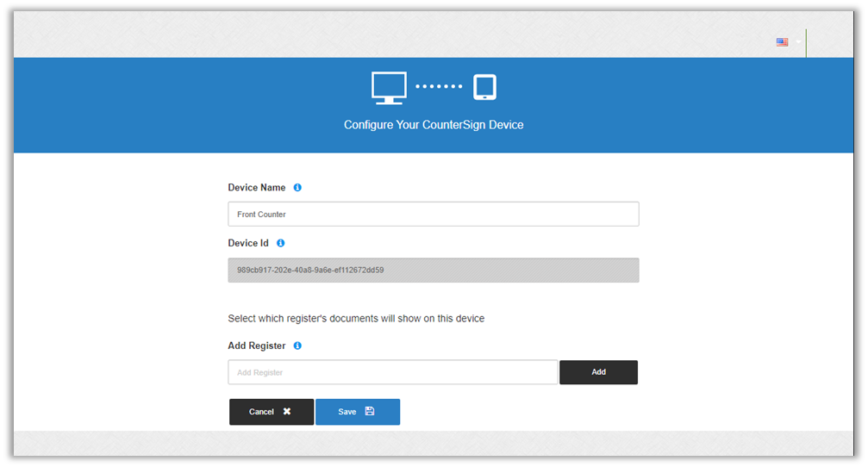The image size is (868, 467).
Task: Click the Device Name label
Action: coord(257,187)
